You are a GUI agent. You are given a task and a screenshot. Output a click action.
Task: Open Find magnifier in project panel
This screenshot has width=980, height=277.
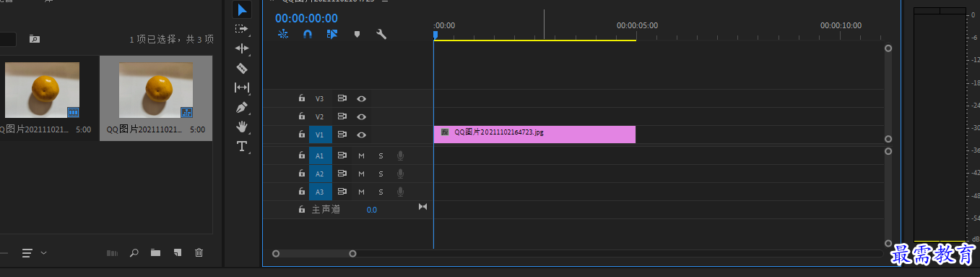[x=134, y=253]
